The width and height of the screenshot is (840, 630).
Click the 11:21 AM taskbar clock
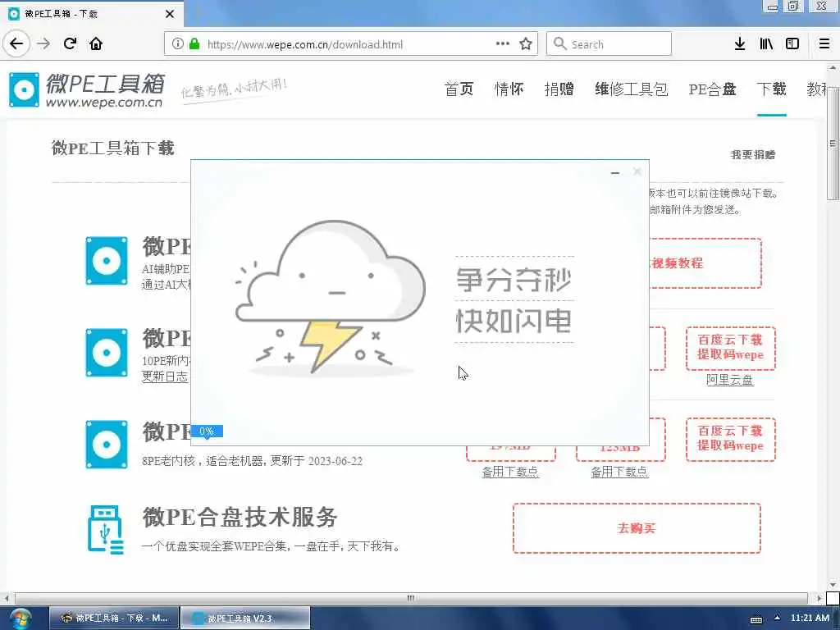click(810, 618)
